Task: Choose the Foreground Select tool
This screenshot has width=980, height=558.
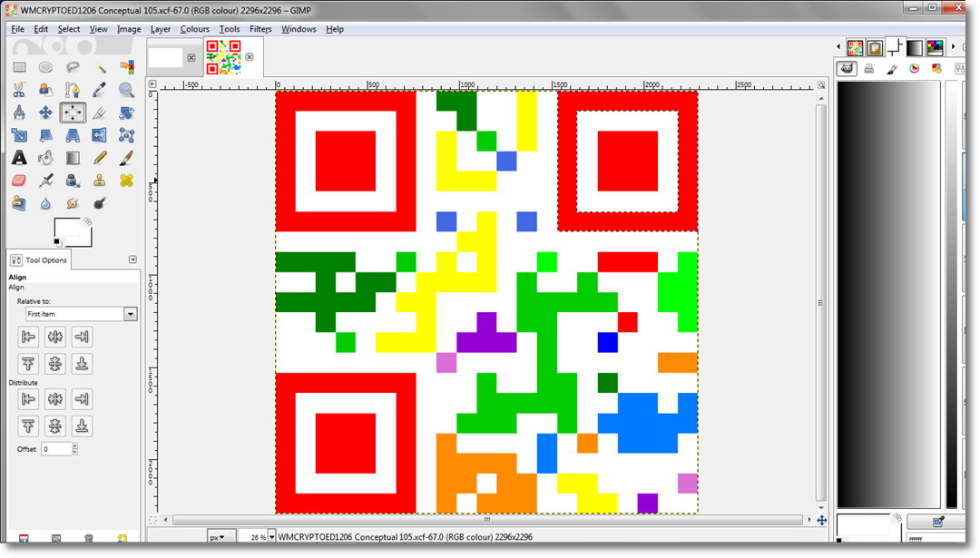Action: 45,90
